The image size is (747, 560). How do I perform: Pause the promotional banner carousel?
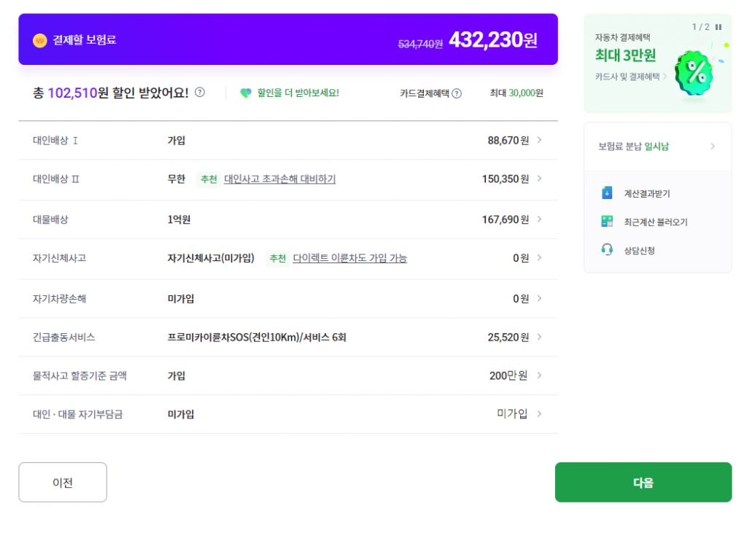click(719, 27)
